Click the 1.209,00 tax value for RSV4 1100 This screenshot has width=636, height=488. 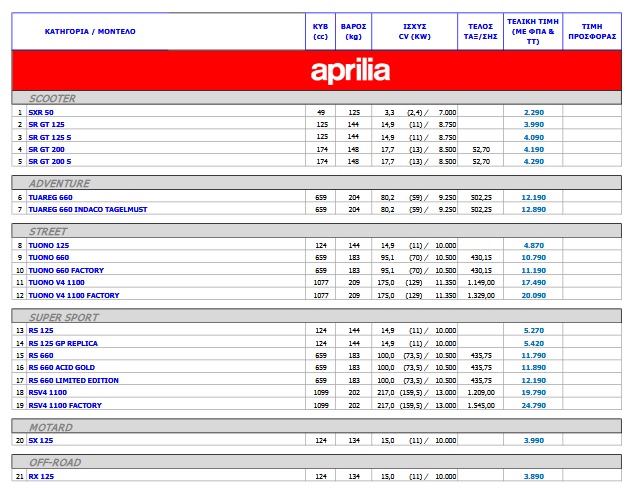pos(481,392)
